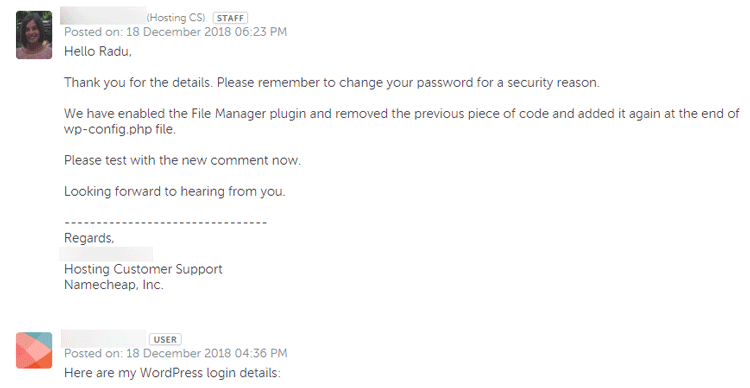This screenshot has height=388, width=750.
Task: Click the user's geometric avatar icon
Action: click(x=34, y=351)
